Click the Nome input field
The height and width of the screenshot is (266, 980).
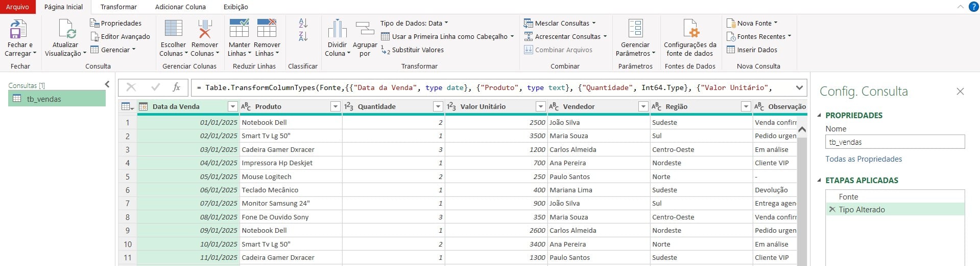[895, 142]
